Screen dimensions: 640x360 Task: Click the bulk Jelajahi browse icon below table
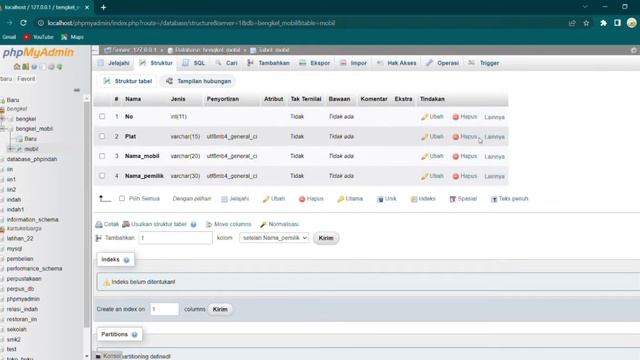[224, 199]
